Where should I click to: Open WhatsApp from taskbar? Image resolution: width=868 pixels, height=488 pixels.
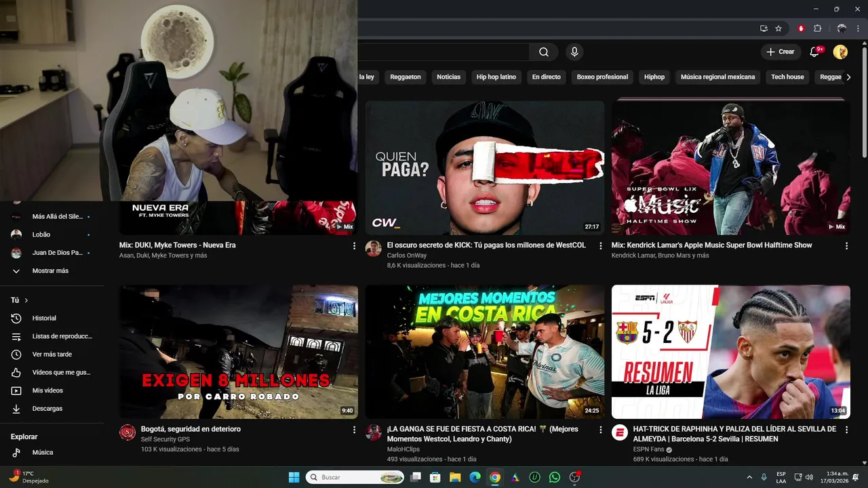tap(555, 477)
